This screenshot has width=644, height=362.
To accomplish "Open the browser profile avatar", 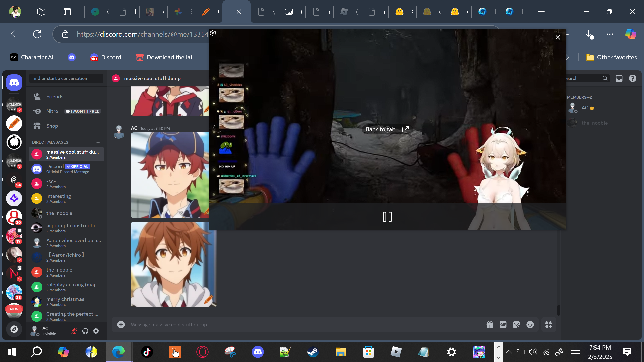I will point(15,12).
